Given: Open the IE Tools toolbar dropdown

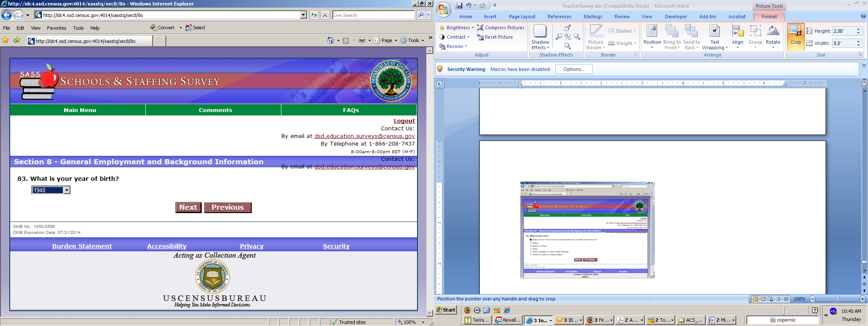Looking at the screenshot, I should (412, 40).
